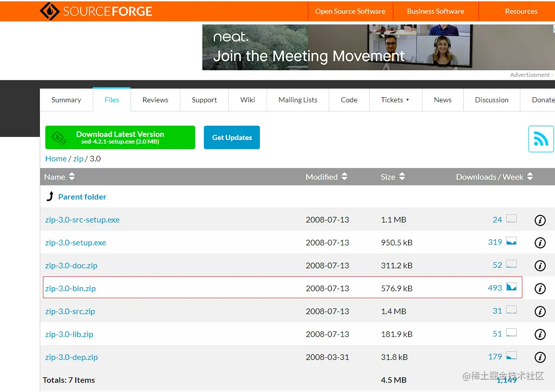The height and width of the screenshot is (392, 555).
Task: Click the 319 weekly downloads count
Action: tap(495, 242)
